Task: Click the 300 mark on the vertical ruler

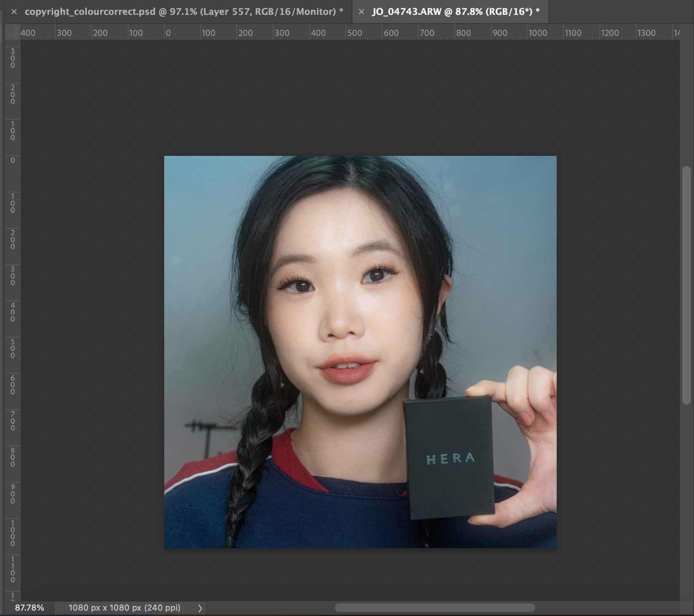Action: [12, 58]
